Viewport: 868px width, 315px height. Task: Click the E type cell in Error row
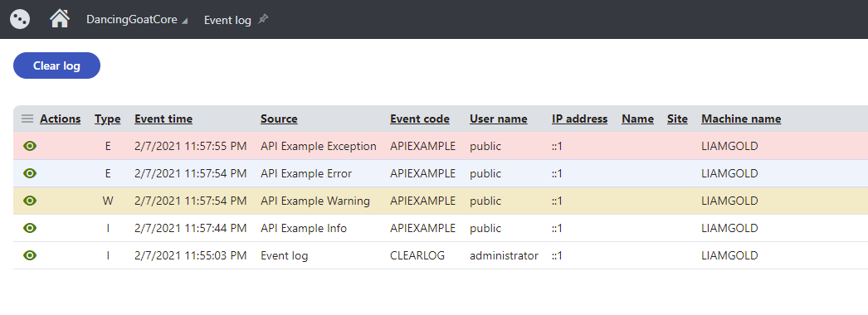pos(107,173)
